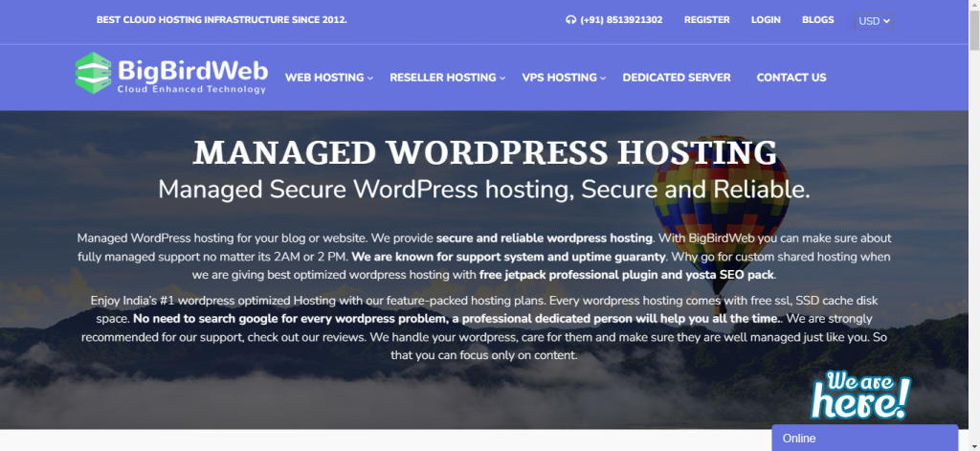
Task: Open the USD currency selector
Action: click(875, 21)
